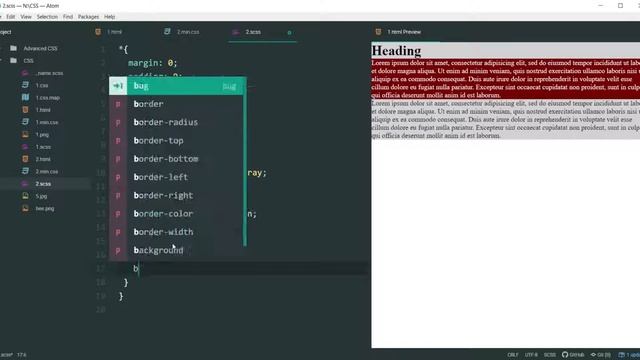Click the 5.jpg image icon
This screenshot has width=640, height=360.
click(x=25, y=196)
